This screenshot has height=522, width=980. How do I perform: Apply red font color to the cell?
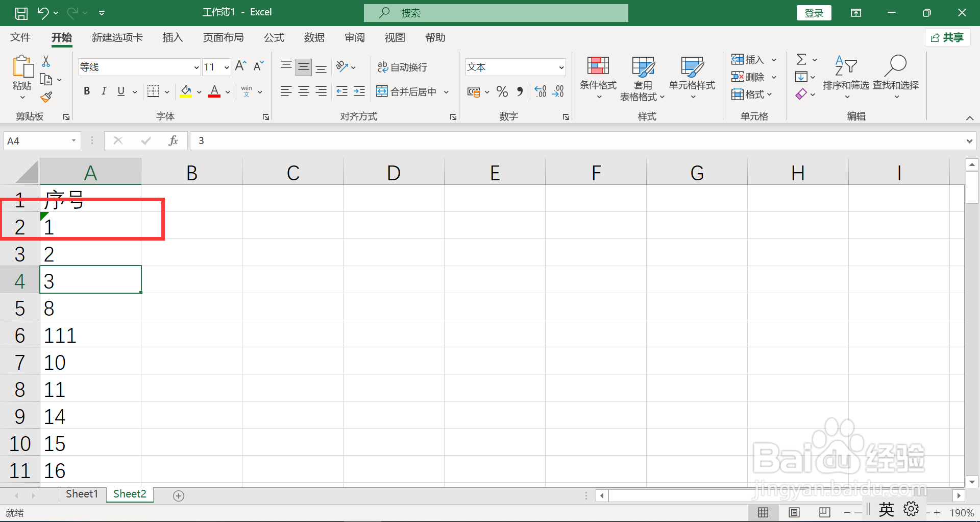tap(214, 91)
